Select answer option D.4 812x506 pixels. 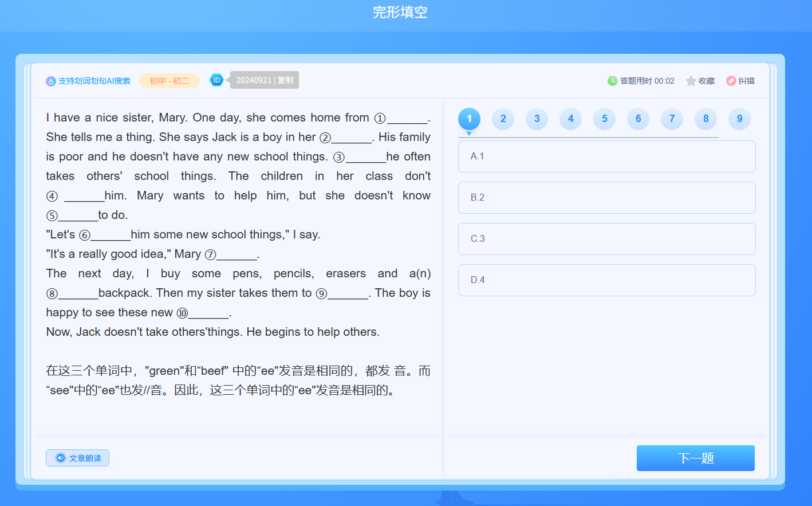(606, 280)
